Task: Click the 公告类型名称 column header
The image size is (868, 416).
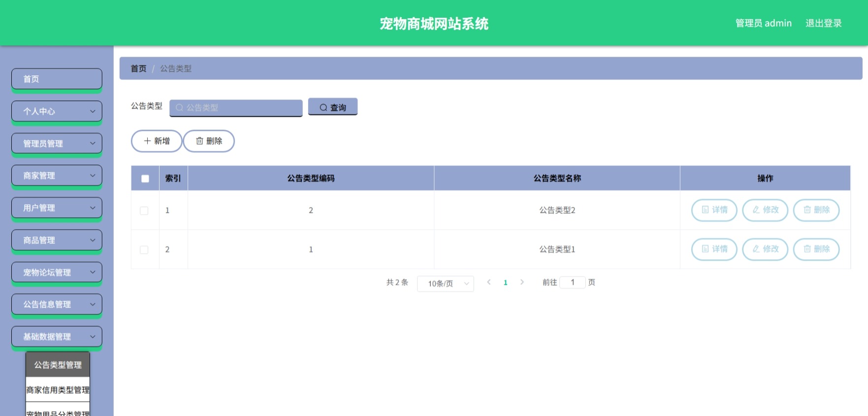Action: [x=557, y=178]
